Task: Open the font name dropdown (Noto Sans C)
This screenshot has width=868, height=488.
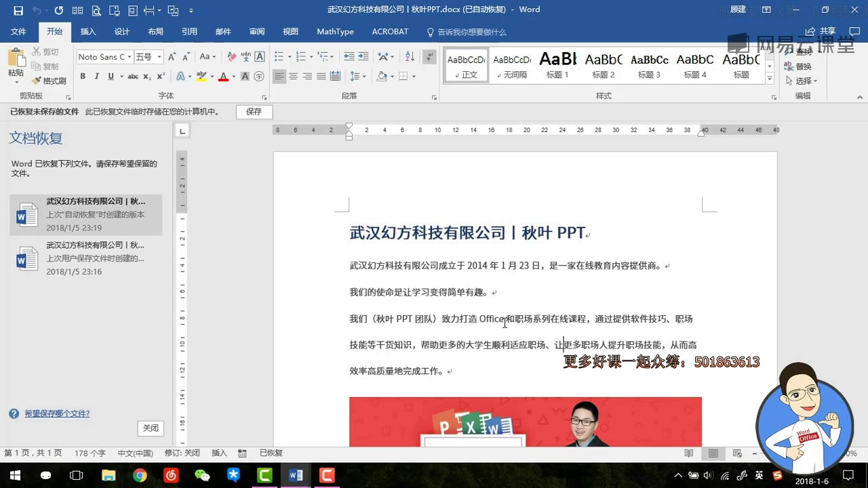Action: click(x=130, y=57)
